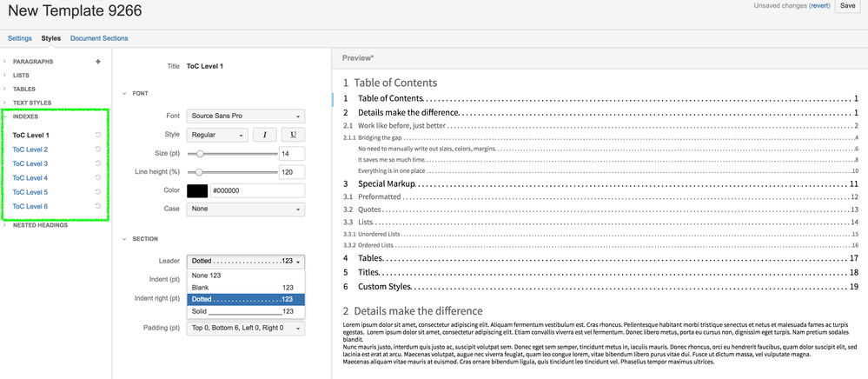Expand the Paragraphs section

tap(5, 62)
